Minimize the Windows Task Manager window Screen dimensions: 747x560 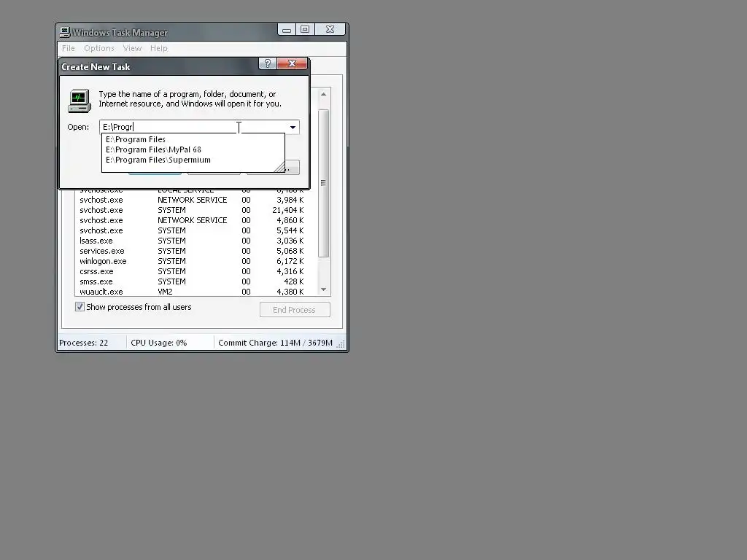pos(287,29)
